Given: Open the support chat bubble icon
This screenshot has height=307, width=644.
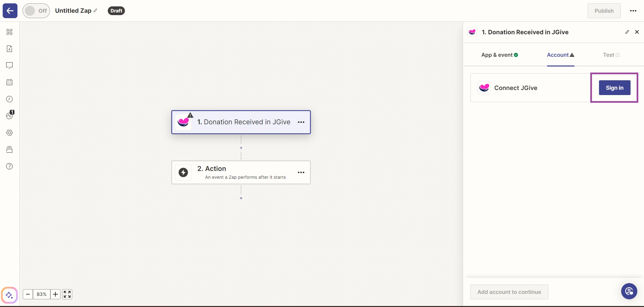Looking at the screenshot, I should point(629,291).
